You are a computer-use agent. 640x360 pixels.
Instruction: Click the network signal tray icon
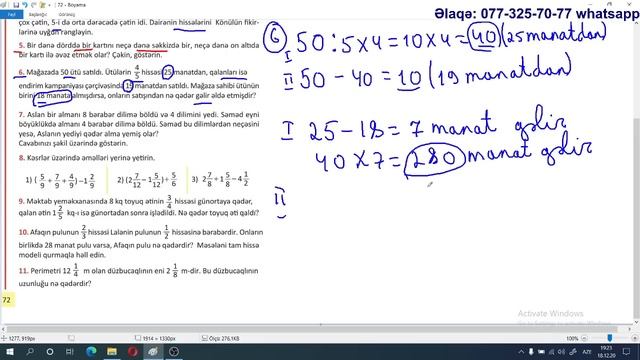coord(551,351)
